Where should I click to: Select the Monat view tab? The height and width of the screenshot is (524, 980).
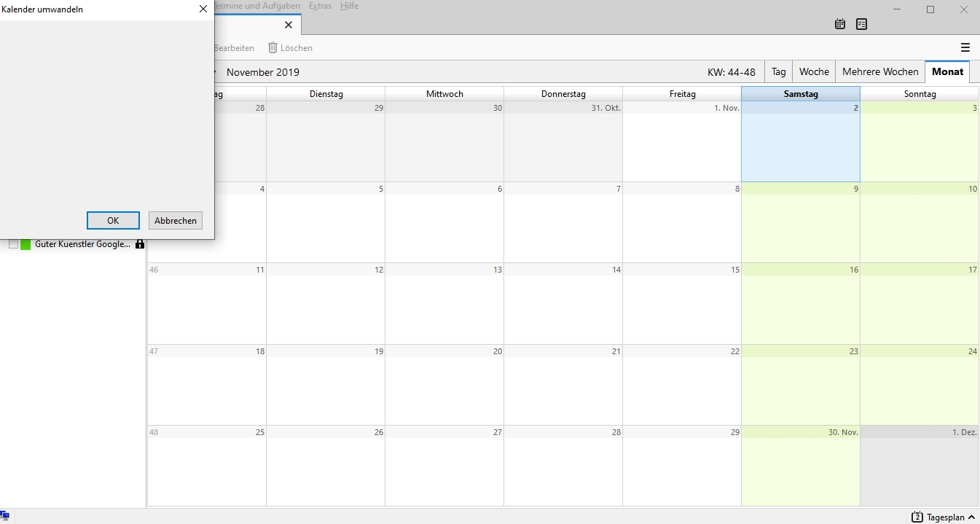tap(947, 72)
